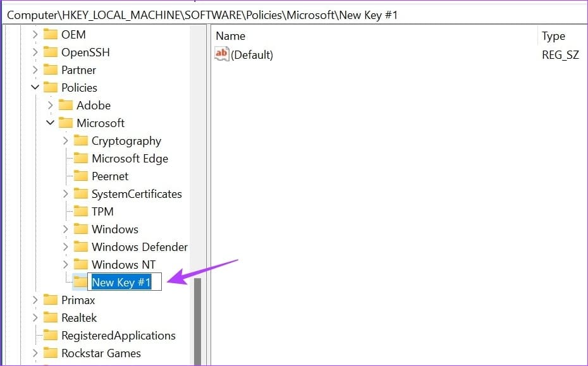The image size is (588, 366).
Task: Expand the SystemCertificates key
Action: click(65, 193)
